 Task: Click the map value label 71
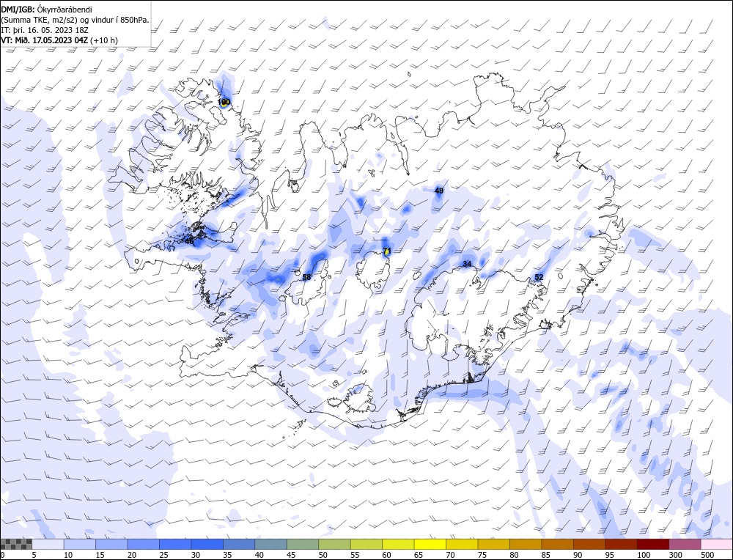[x=386, y=251]
